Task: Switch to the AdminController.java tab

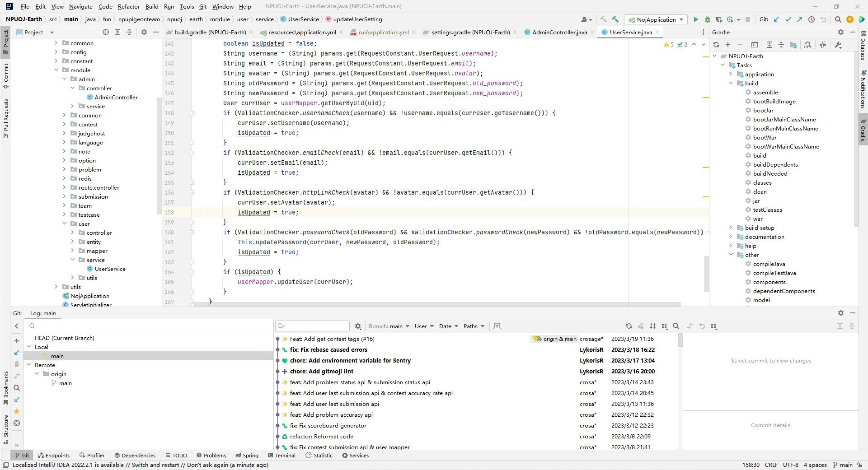Action: (x=559, y=32)
